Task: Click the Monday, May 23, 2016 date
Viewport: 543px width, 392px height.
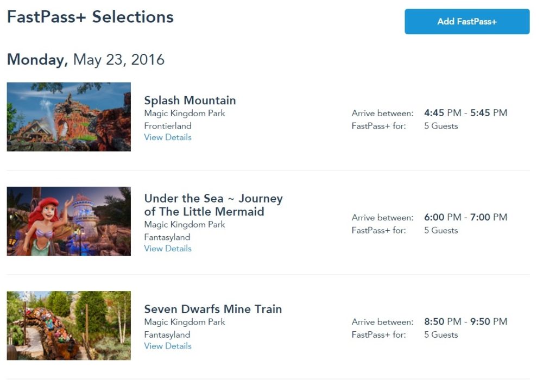Action: point(86,60)
